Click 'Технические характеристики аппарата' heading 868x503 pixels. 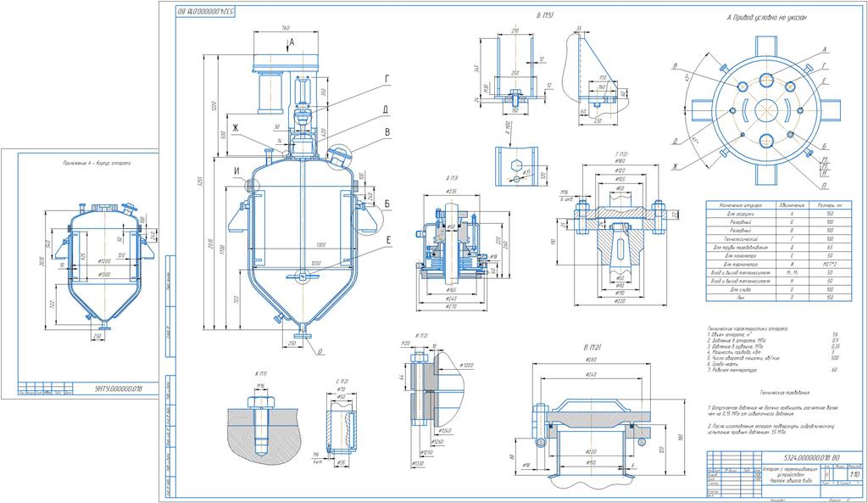click(747, 329)
